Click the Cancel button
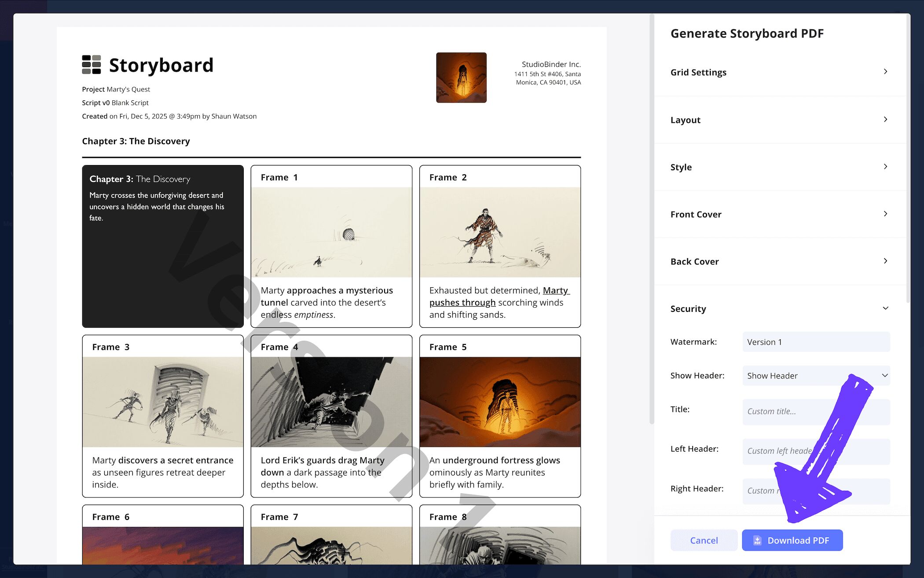Image resolution: width=924 pixels, height=578 pixels. point(704,540)
